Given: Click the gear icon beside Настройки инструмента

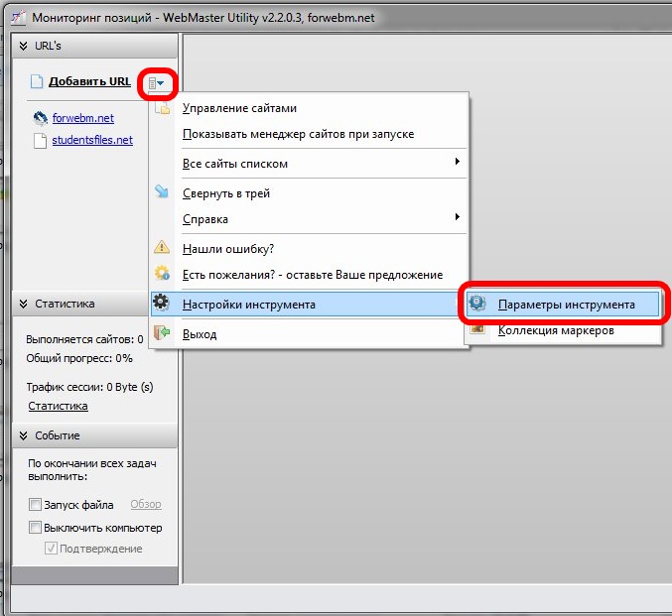Looking at the screenshot, I should coord(162,304).
